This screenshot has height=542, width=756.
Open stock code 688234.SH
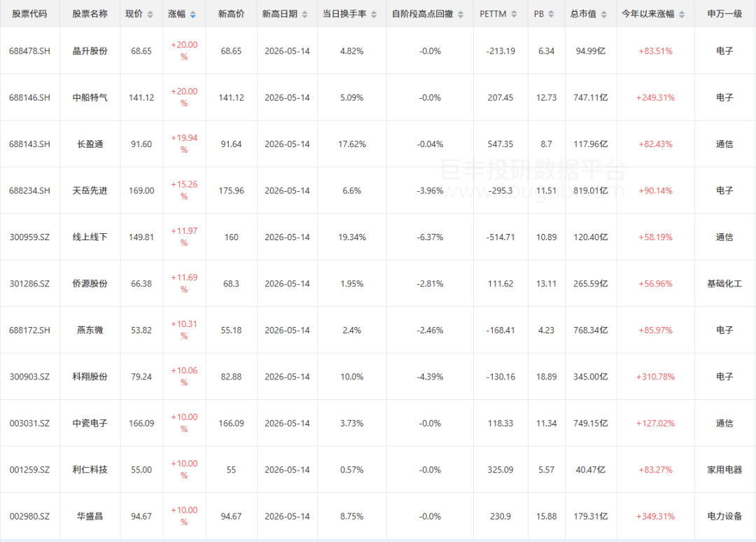pos(29,190)
